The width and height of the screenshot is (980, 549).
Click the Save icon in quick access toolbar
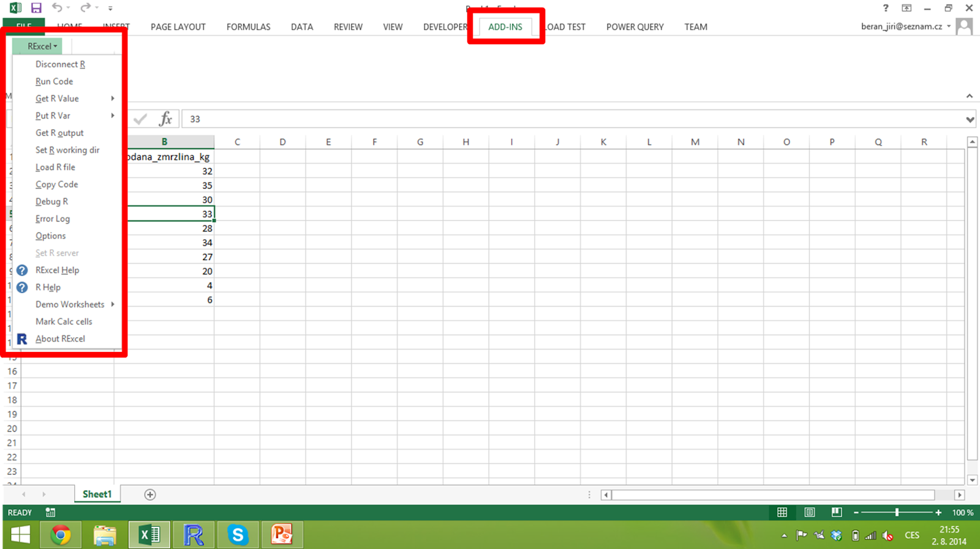[x=36, y=8]
